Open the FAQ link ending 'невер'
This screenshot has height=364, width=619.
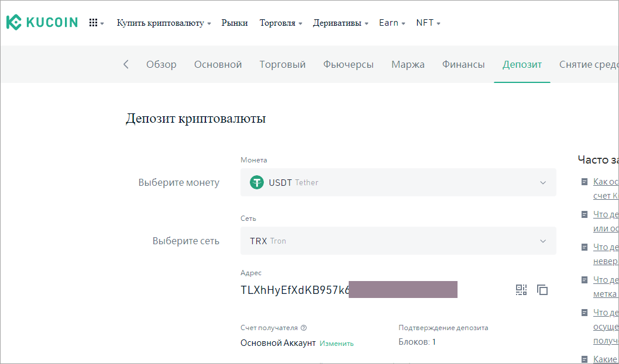[606, 254]
